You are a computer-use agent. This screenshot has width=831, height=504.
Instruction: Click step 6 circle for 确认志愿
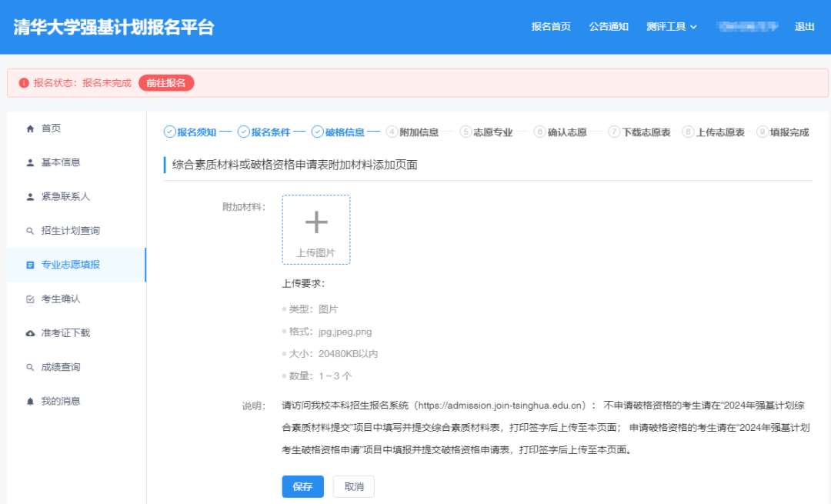pyautogui.click(x=539, y=132)
